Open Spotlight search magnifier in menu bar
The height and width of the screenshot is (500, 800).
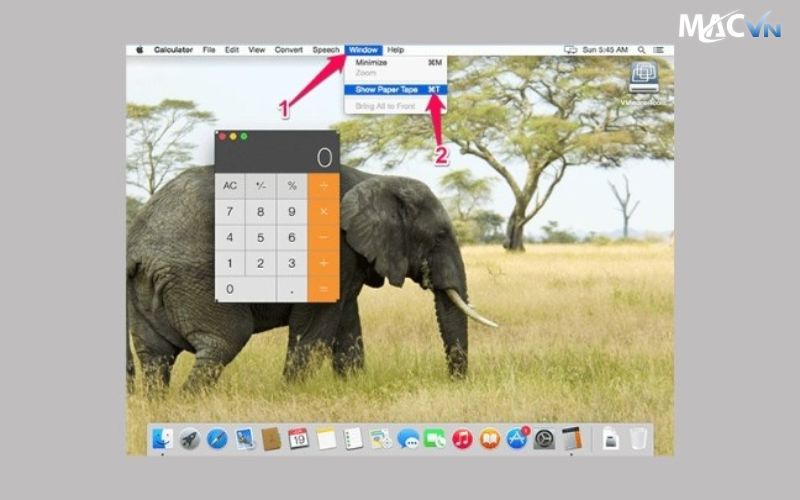tap(641, 49)
